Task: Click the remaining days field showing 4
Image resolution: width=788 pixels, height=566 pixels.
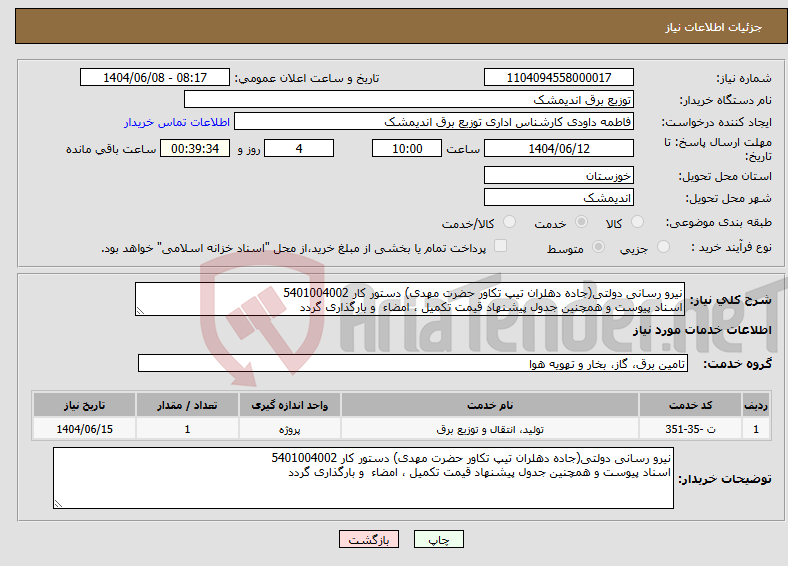Action: click(299, 148)
